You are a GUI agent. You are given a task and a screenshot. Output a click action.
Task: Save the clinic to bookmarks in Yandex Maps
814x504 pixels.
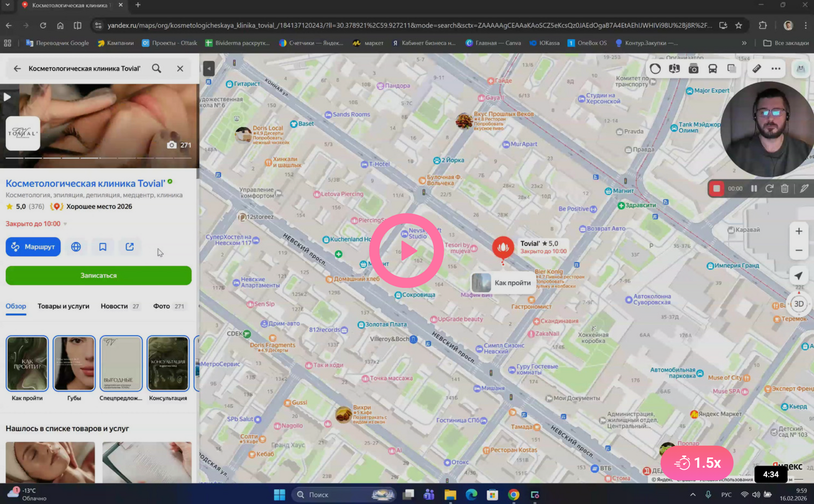click(x=103, y=247)
